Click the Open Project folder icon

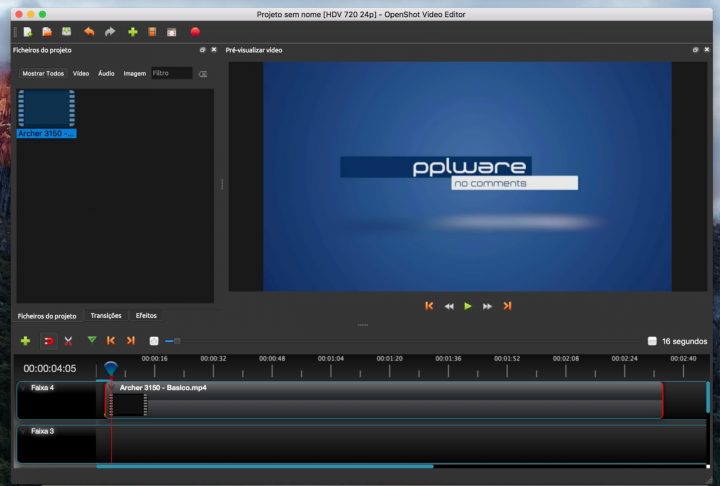(x=47, y=32)
